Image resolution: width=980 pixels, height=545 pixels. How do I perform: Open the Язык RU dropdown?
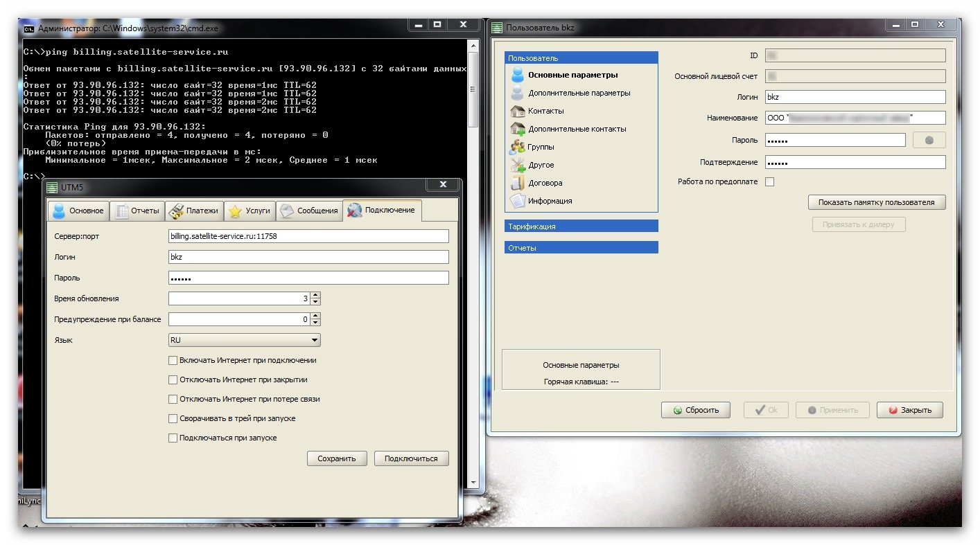[x=244, y=340]
